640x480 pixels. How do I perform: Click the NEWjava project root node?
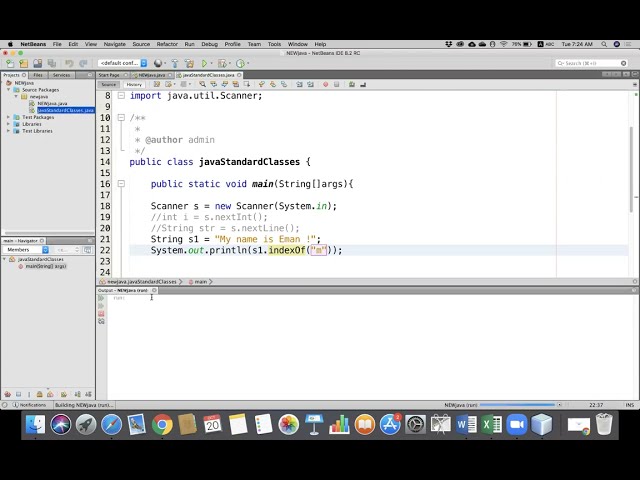(24, 83)
